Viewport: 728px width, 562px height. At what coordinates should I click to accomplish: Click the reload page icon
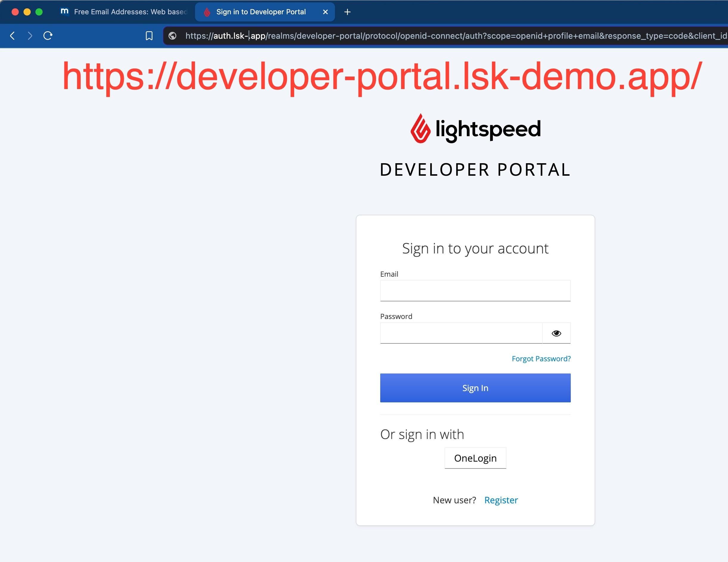tap(48, 36)
